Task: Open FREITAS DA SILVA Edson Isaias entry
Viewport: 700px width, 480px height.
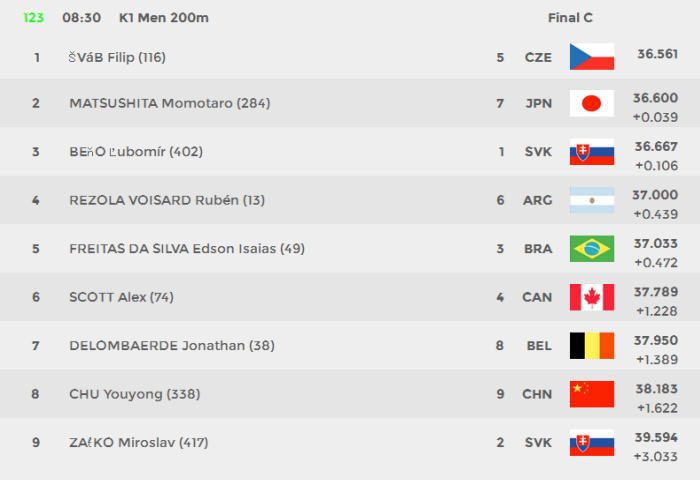Action: [x=187, y=249]
